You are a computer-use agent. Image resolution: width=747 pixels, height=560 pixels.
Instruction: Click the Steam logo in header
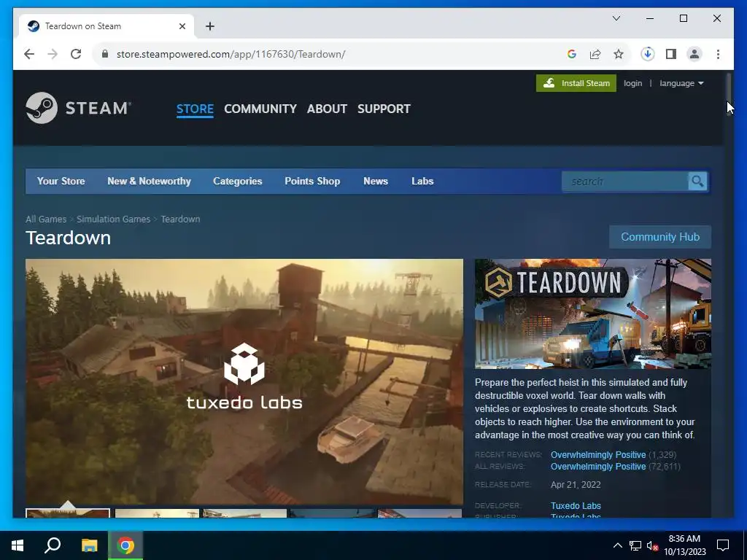[78, 108]
